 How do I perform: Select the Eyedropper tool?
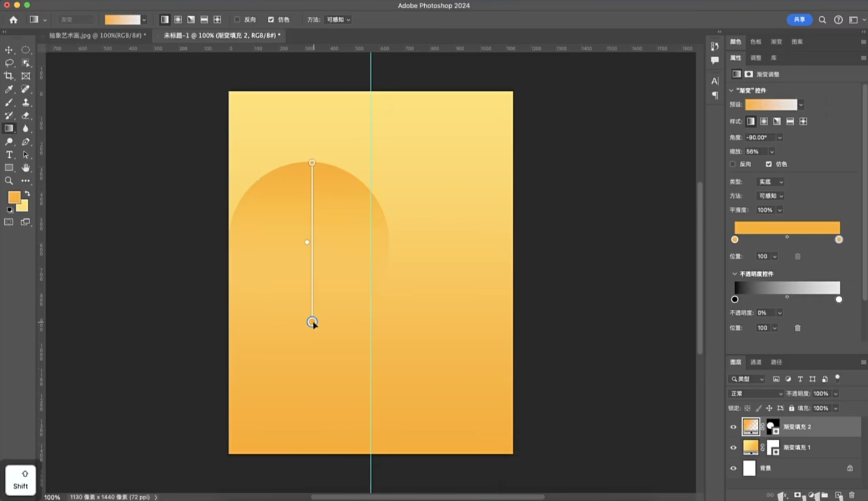[x=9, y=89]
